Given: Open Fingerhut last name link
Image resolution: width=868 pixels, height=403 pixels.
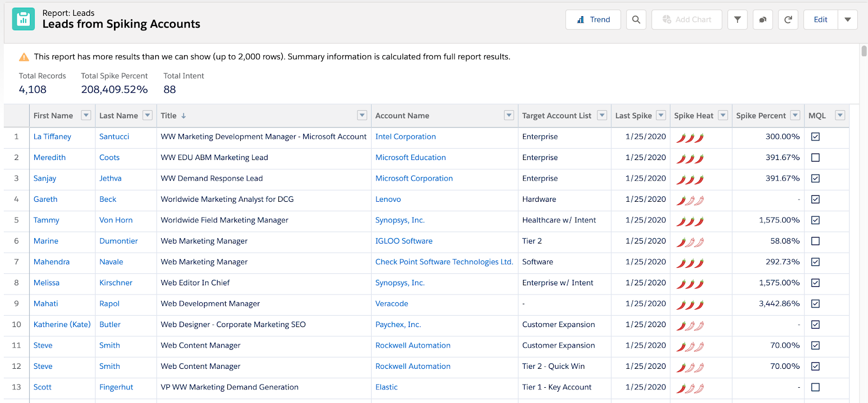Looking at the screenshot, I should point(116,387).
